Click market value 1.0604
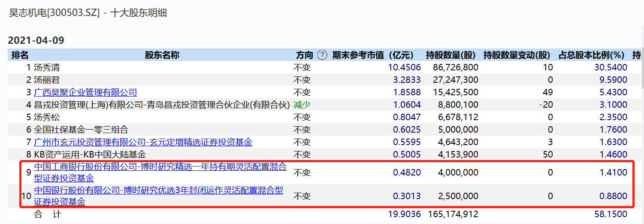This screenshot has width=644, height=224. point(407,105)
